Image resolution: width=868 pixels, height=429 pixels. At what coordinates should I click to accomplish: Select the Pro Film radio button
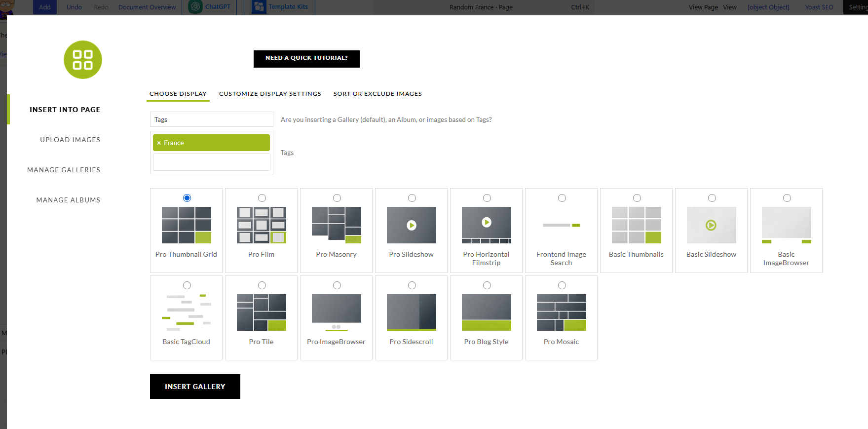(x=262, y=198)
